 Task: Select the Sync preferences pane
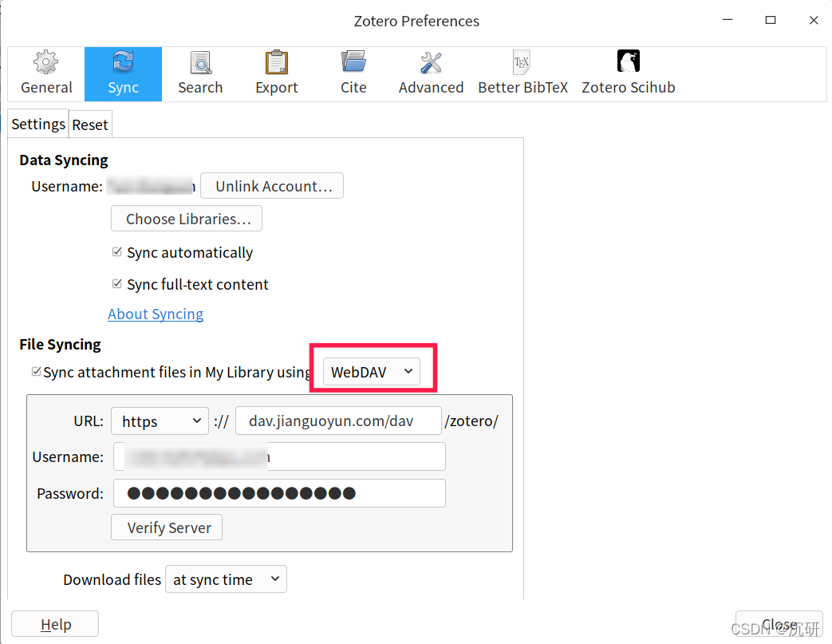pos(123,73)
